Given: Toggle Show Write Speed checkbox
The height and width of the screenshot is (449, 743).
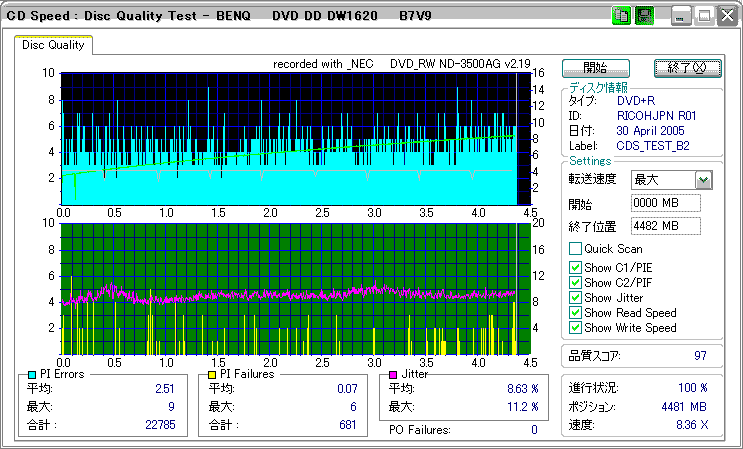Looking at the screenshot, I should [575, 327].
